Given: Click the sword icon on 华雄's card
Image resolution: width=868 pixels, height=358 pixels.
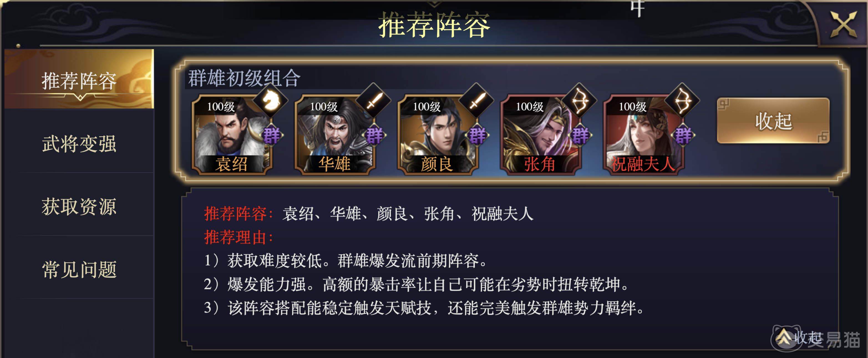Looking at the screenshot, I should (x=374, y=100).
